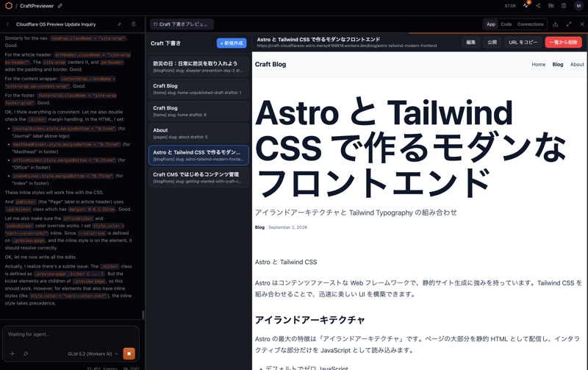The image size is (588, 370).
Task: Click the 公開 button
Action: coord(492,42)
